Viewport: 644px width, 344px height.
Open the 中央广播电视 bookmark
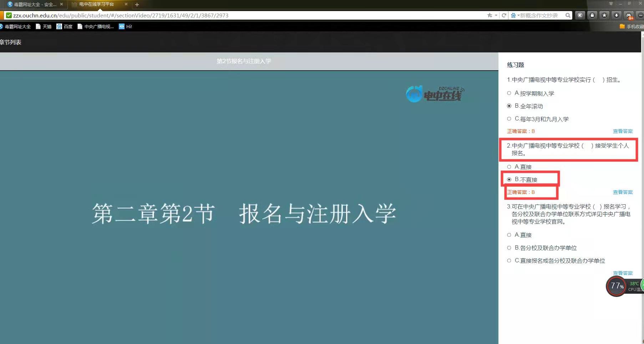[96, 26]
